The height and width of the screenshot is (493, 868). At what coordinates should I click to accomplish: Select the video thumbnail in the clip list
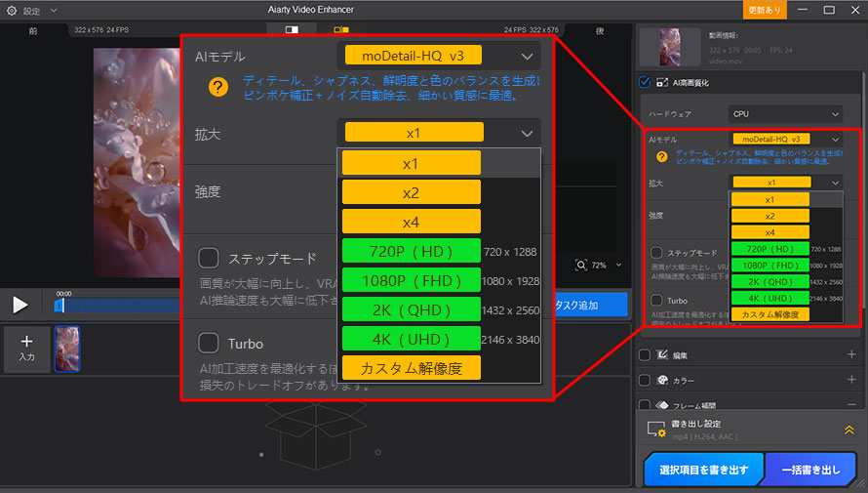67,349
